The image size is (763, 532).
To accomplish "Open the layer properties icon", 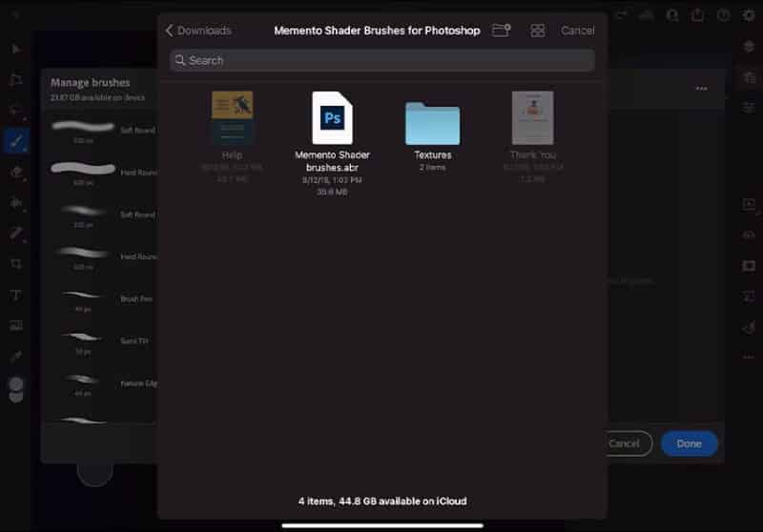I will click(749, 108).
